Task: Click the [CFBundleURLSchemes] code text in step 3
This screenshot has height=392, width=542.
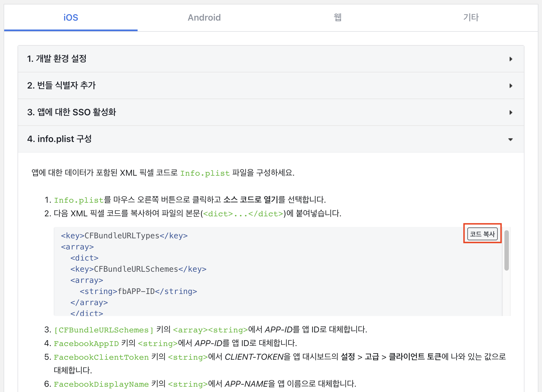Action: [x=104, y=330]
